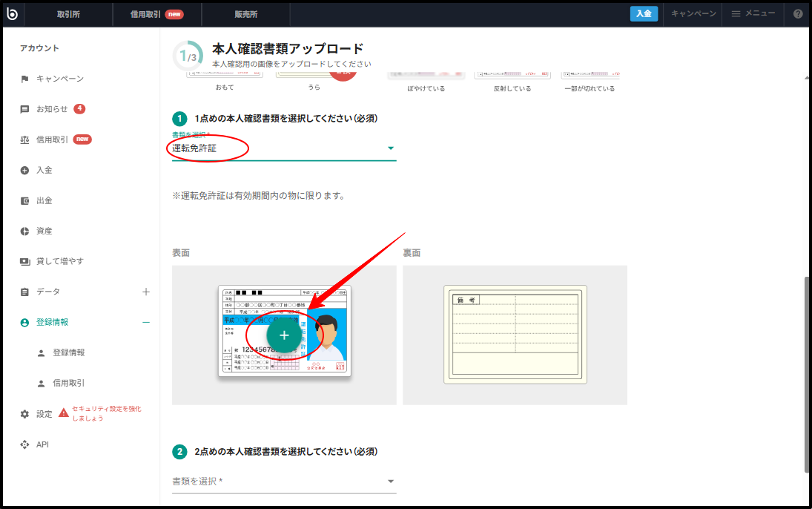
Task: Click the person icon beside 信用取引 sub-item
Action: pos(41,384)
